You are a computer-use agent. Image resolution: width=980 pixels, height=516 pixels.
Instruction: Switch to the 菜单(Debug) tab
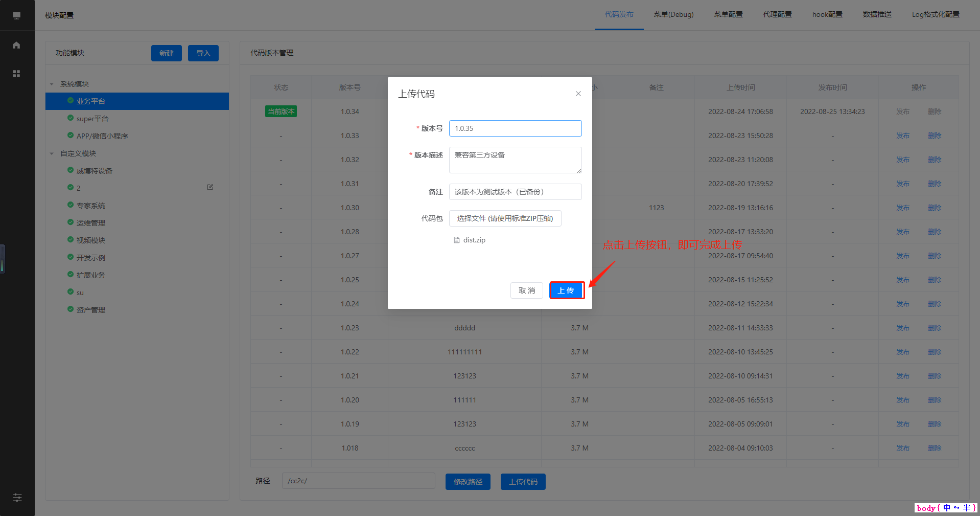point(674,15)
